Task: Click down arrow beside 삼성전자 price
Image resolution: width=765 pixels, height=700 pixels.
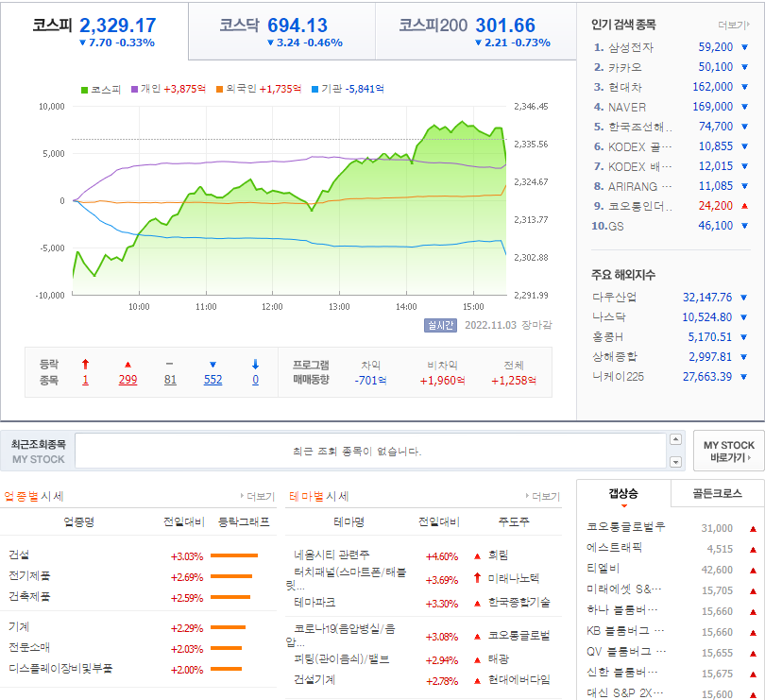Action: point(744,47)
